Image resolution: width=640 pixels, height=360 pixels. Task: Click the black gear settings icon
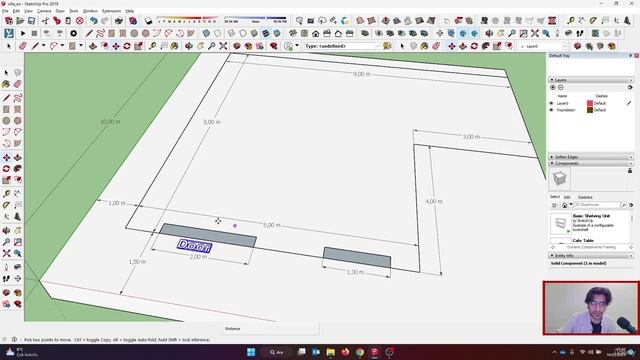click(x=73, y=33)
